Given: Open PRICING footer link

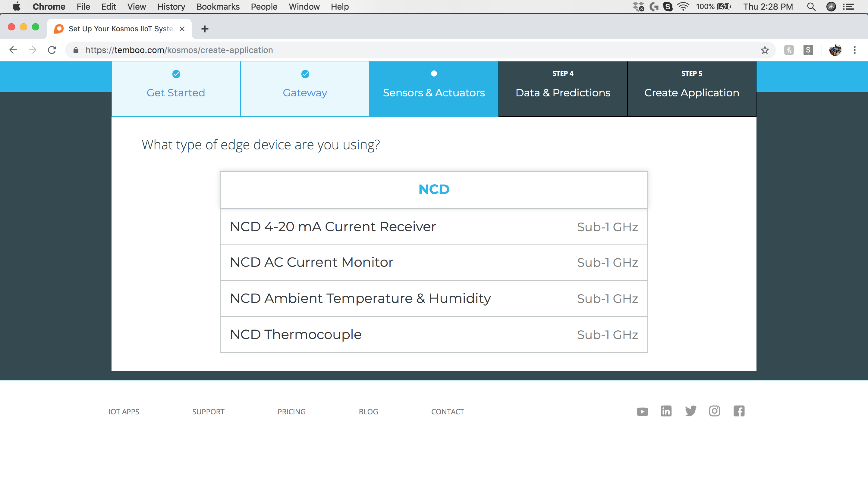Looking at the screenshot, I should click(291, 411).
